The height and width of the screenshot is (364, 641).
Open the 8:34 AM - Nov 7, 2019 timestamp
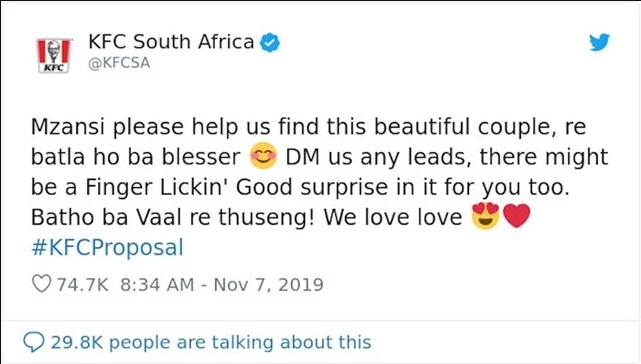click(x=222, y=285)
